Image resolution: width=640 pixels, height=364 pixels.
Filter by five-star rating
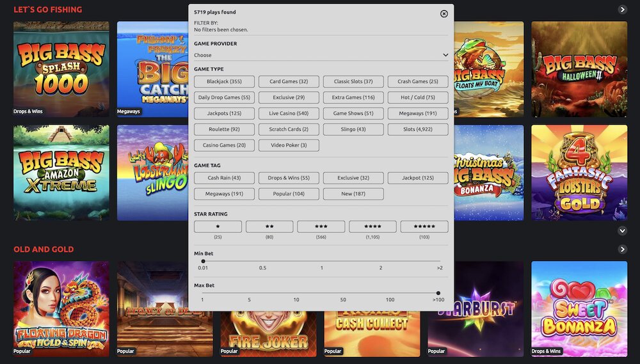[424, 226]
